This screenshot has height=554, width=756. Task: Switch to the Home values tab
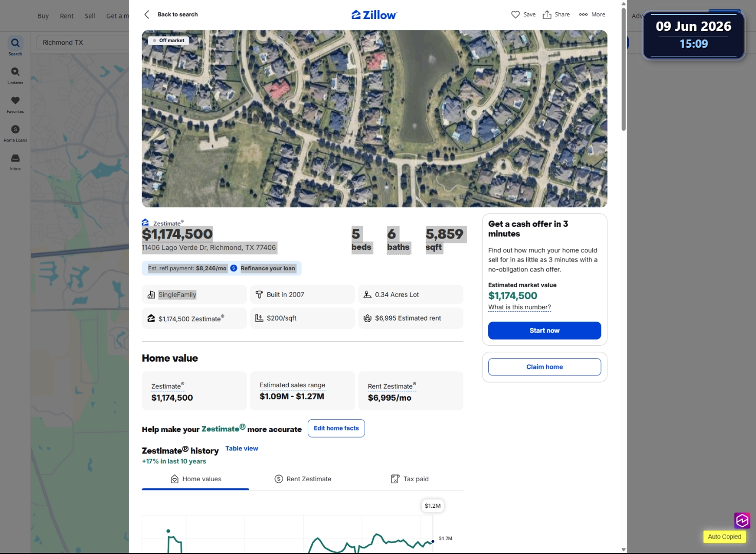coord(195,479)
